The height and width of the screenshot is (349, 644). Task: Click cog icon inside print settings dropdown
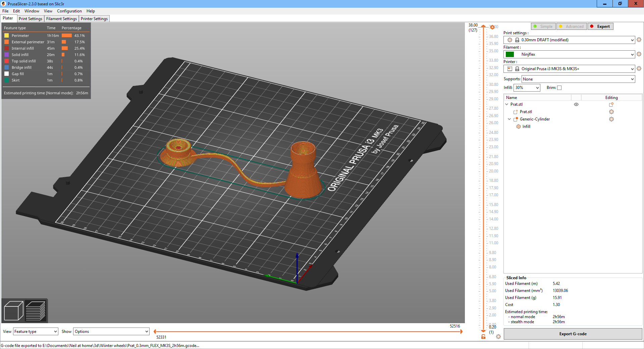click(x=510, y=40)
